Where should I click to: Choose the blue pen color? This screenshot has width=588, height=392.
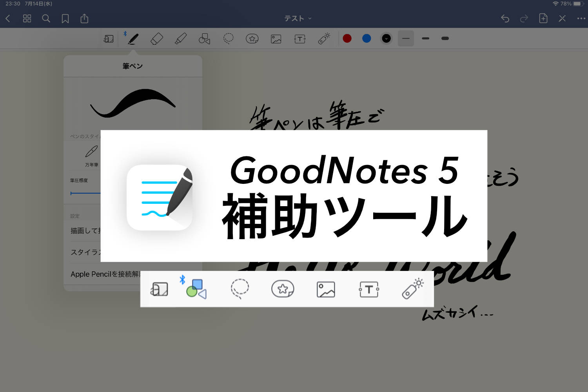[367, 38]
